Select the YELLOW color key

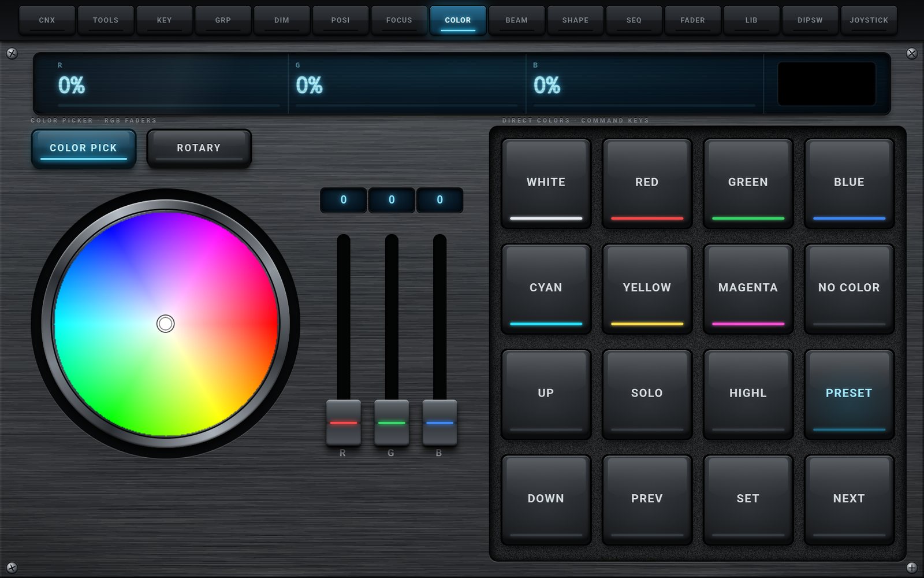coord(647,288)
